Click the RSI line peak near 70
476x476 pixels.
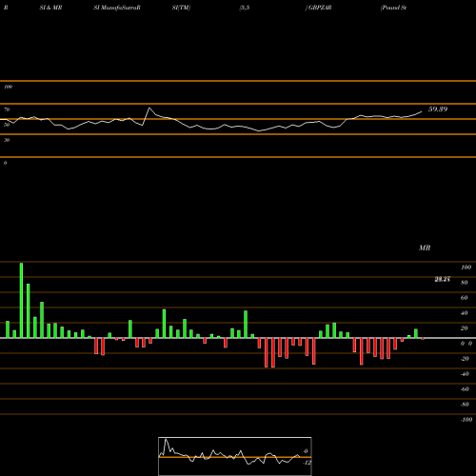point(149,109)
